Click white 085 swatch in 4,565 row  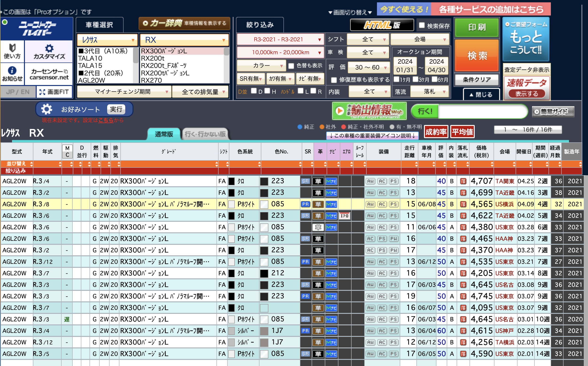tap(264, 204)
